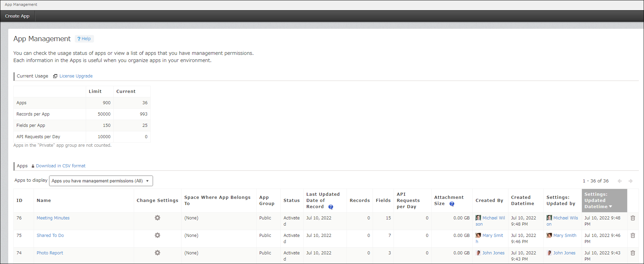The height and width of the screenshot is (264, 644).
Task: Click Records per App limit 50000
Action: [x=104, y=114]
